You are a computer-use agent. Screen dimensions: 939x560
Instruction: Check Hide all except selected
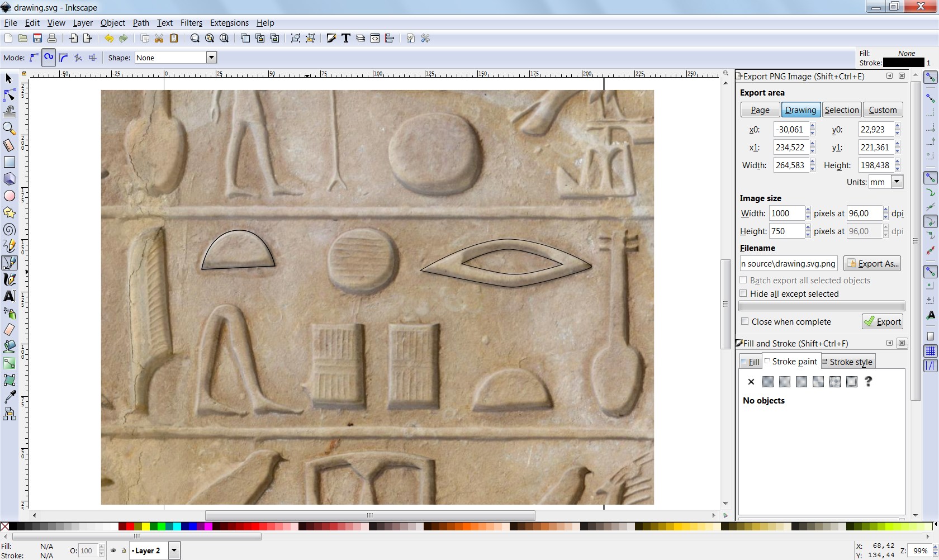tap(744, 293)
